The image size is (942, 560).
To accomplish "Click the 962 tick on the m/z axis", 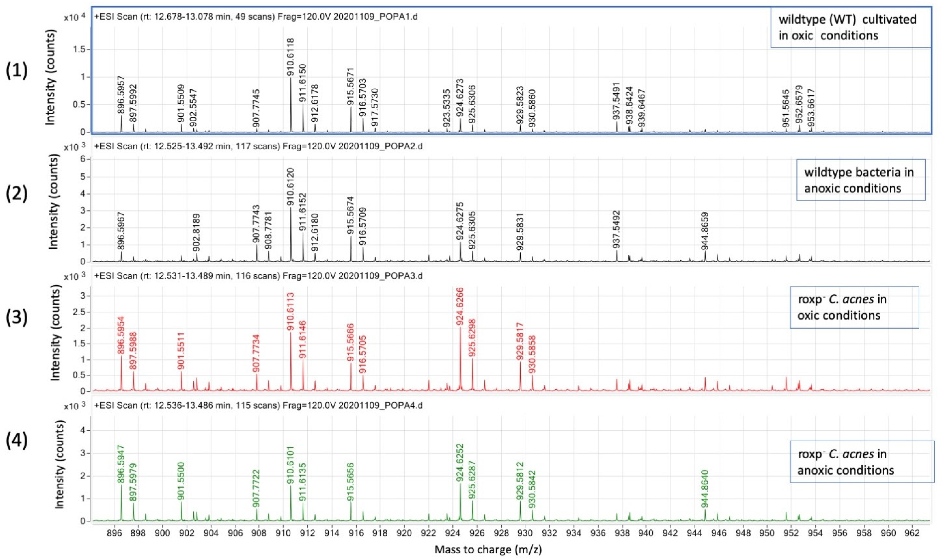I will [x=912, y=533].
